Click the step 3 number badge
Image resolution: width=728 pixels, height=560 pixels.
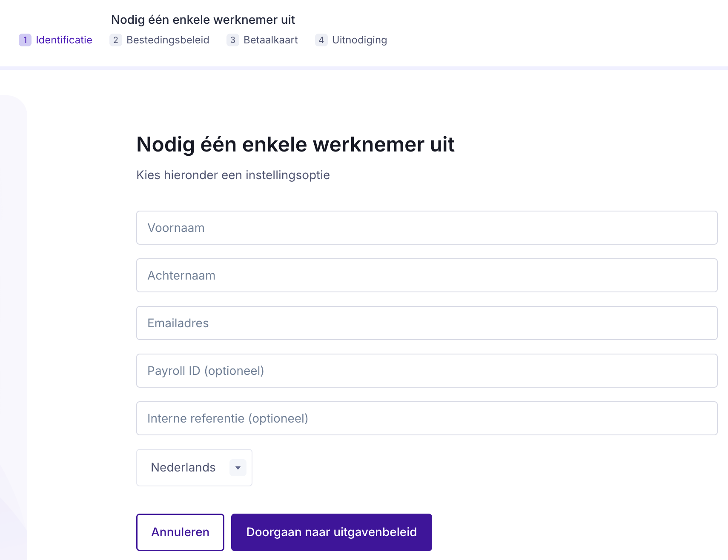tap(232, 40)
